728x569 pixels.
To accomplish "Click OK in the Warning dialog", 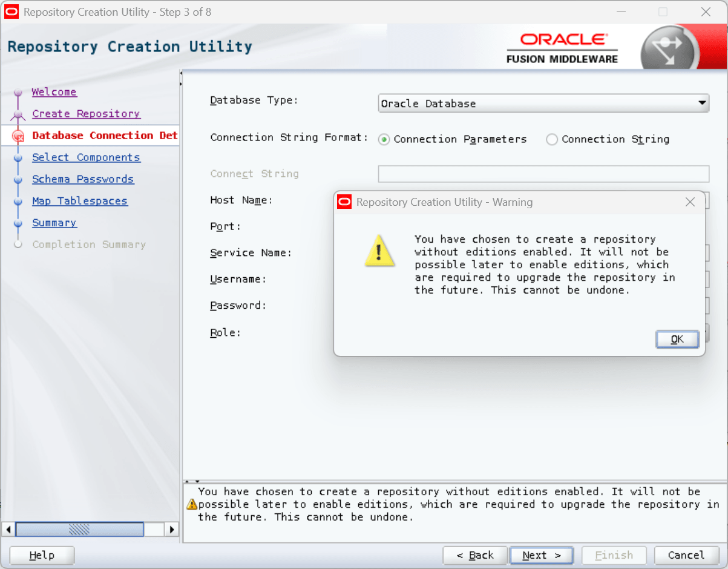I will (677, 340).
